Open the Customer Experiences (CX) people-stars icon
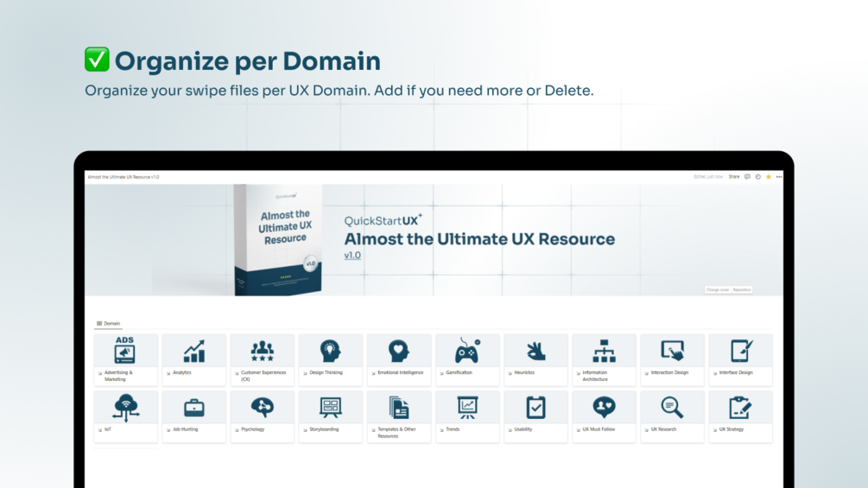The height and width of the screenshot is (488, 868). point(263,352)
